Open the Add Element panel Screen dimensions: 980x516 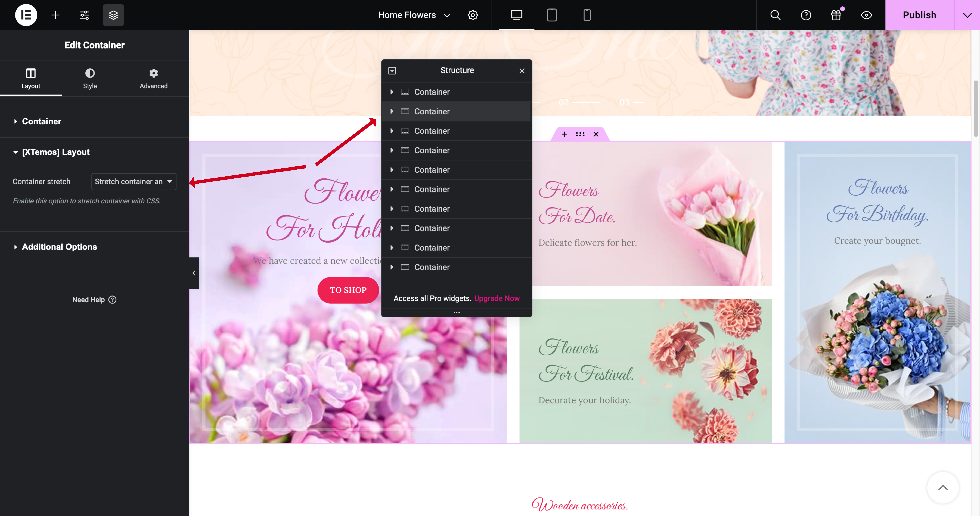[x=55, y=15]
